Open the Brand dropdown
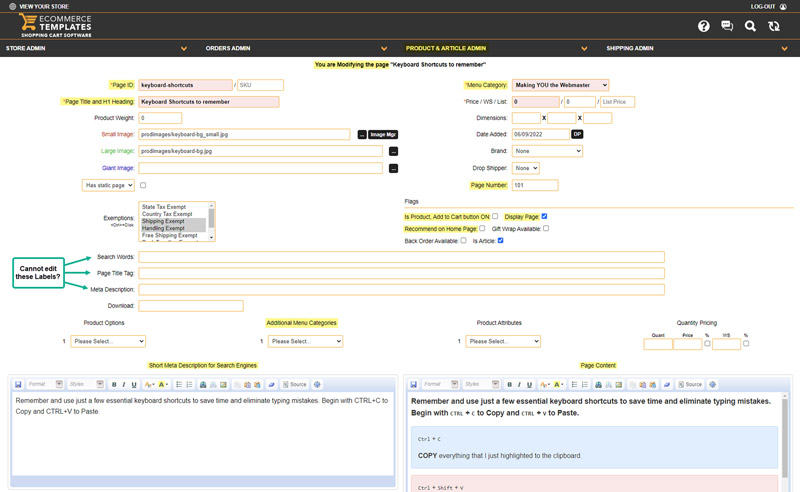The height and width of the screenshot is (492, 800). coord(546,151)
